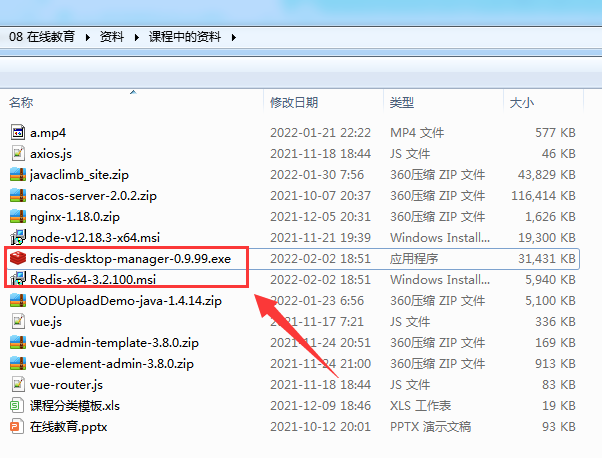This screenshot has width=602, height=458.
Task: Click the Redis-x64-3.2.100.msi installer icon
Action: coord(18,279)
